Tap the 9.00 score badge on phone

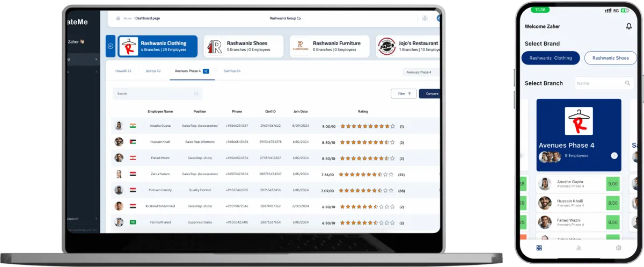pyautogui.click(x=612, y=184)
